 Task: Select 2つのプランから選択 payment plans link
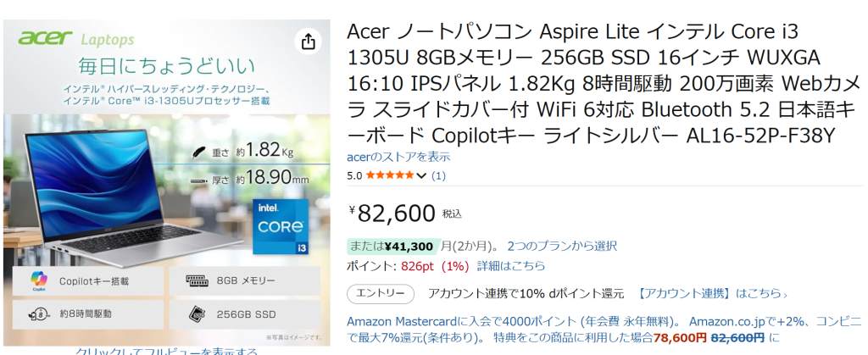click(x=562, y=247)
